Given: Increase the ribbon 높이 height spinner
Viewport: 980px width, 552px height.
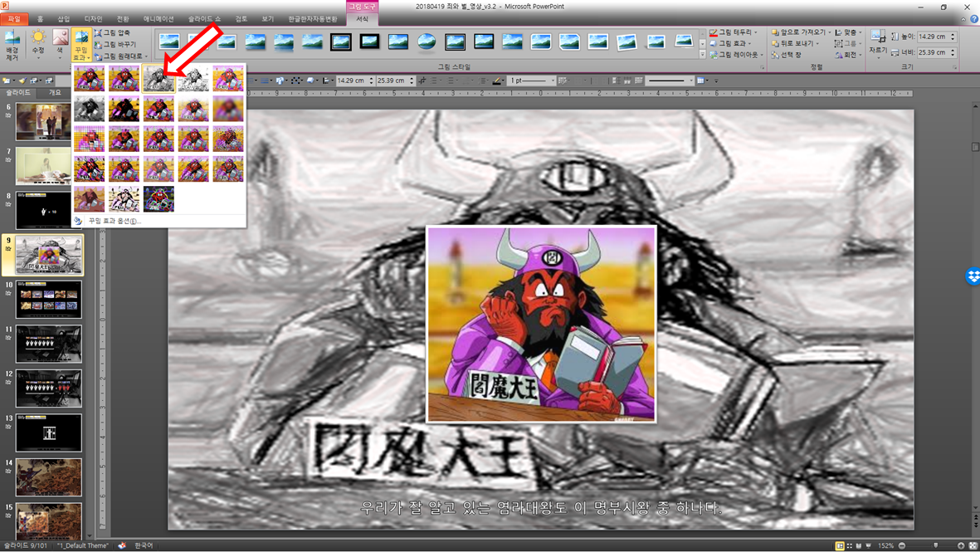Looking at the screenshot, I should [x=953, y=34].
